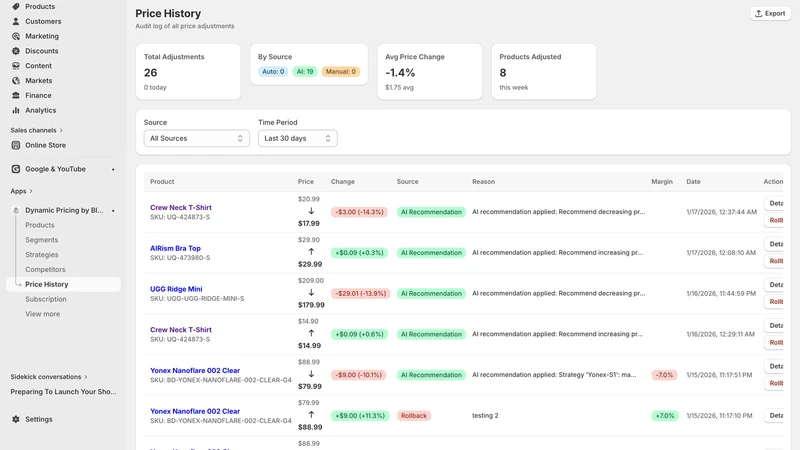Click the Total Adjustments card
This screenshot has width=800, height=450.
(x=188, y=71)
